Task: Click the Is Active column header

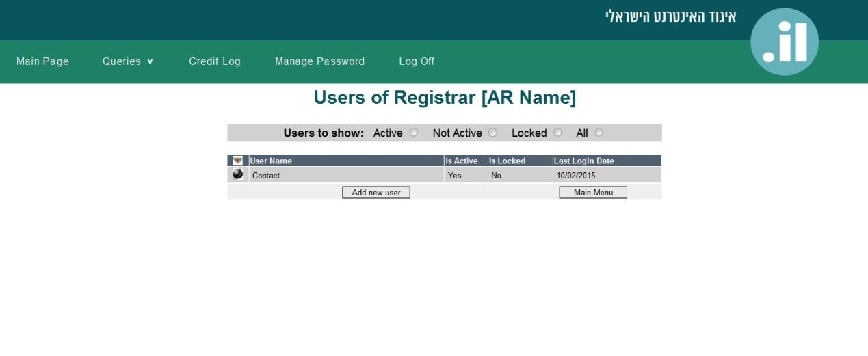Action: [465, 161]
